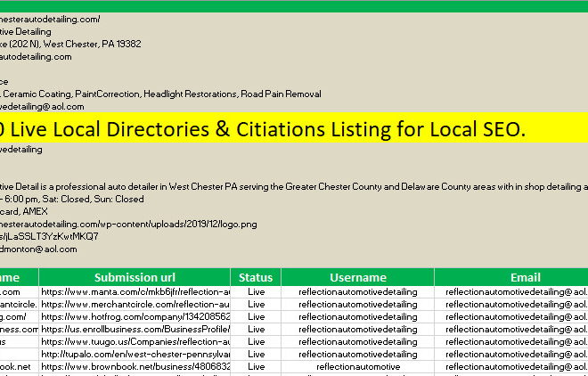
Task: Open the tupalo.com west-chester URL cell
Action: (135, 354)
